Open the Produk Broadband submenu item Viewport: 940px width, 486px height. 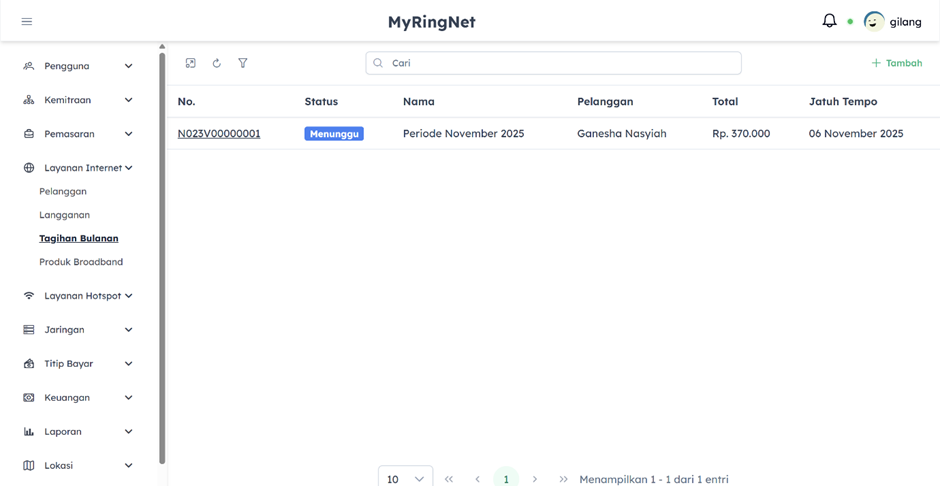tap(81, 262)
